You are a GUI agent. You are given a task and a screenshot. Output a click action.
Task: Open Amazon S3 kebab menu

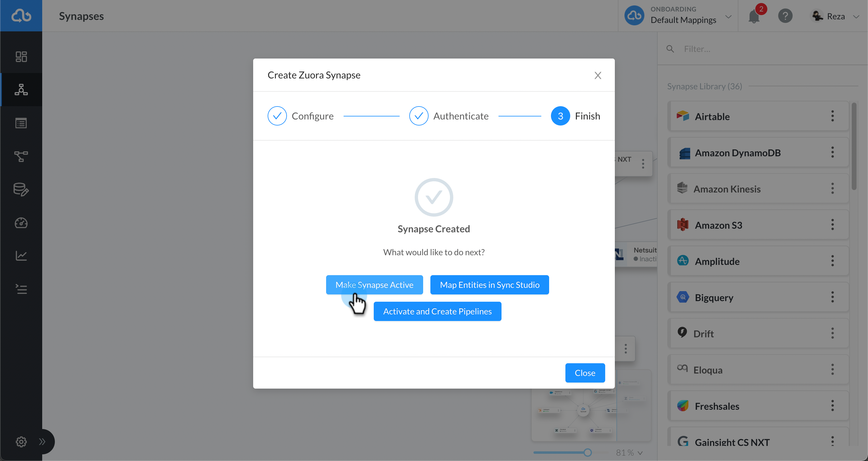[832, 224]
